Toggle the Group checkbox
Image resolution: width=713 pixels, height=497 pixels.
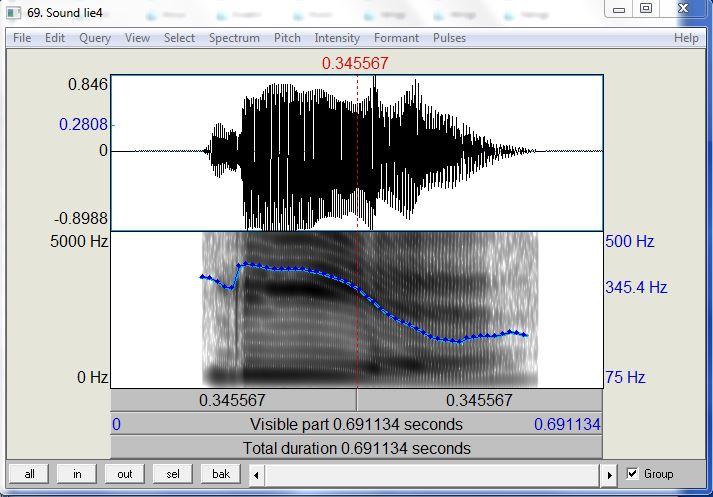(x=632, y=473)
